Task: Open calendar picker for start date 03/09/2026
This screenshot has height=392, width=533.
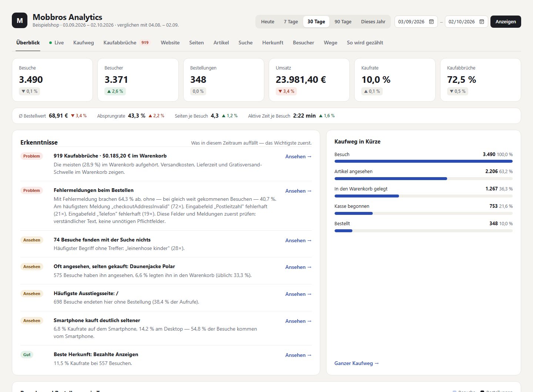Action: (431, 22)
